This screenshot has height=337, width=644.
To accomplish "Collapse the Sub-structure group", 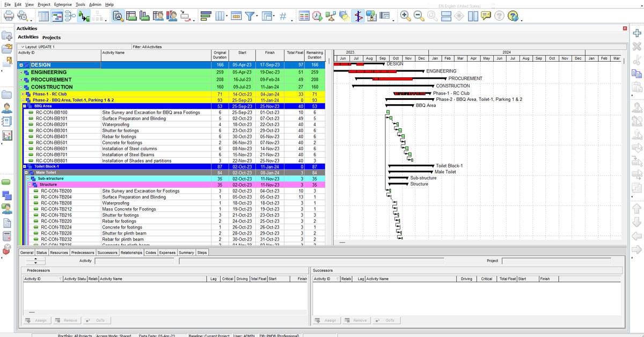I will pyautogui.click(x=28, y=179).
